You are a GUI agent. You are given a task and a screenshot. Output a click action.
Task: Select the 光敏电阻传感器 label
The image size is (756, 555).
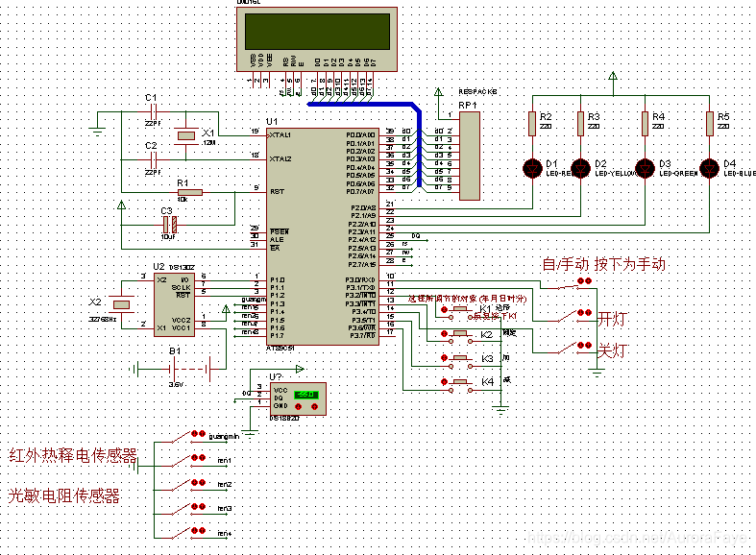click(64, 495)
